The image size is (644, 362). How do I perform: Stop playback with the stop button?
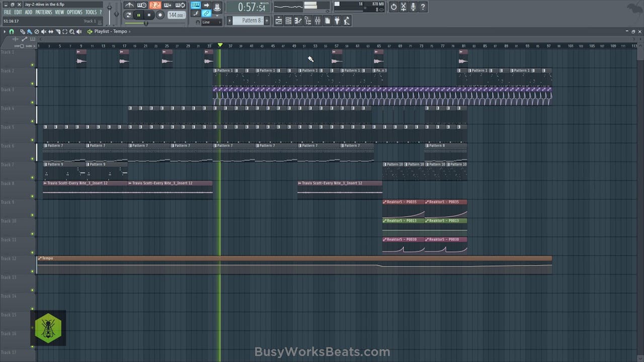[149, 15]
